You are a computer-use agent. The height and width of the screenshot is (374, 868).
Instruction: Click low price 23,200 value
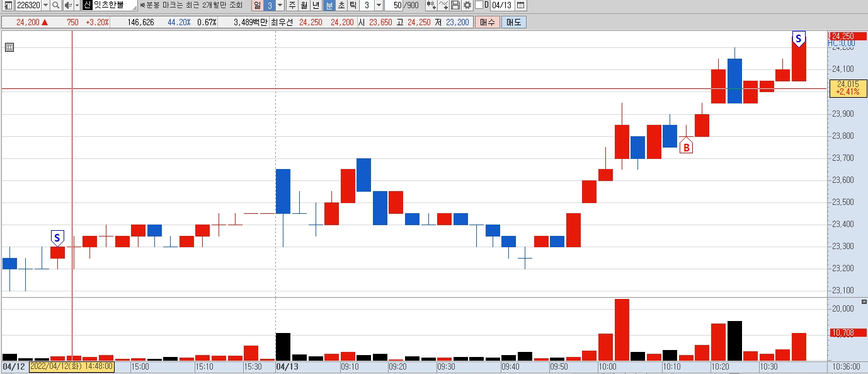457,22
